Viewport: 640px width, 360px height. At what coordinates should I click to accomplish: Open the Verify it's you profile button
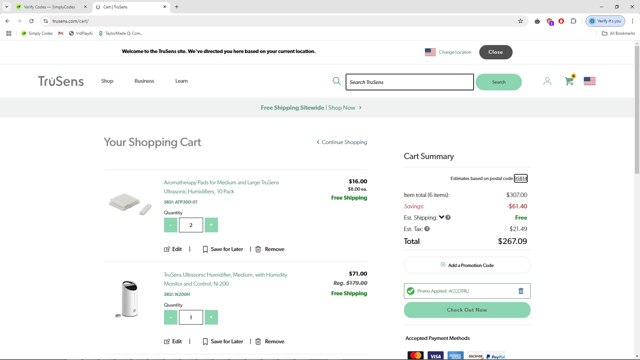[605, 21]
